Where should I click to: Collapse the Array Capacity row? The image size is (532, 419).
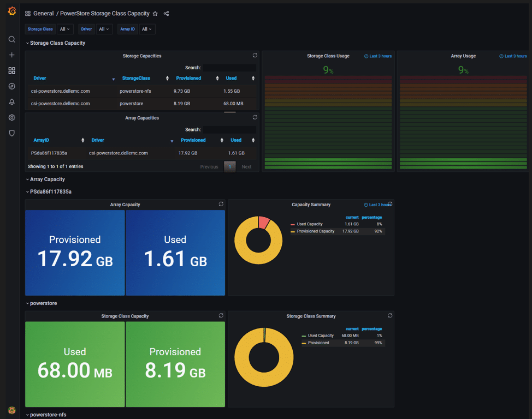(x=45, y=179)
